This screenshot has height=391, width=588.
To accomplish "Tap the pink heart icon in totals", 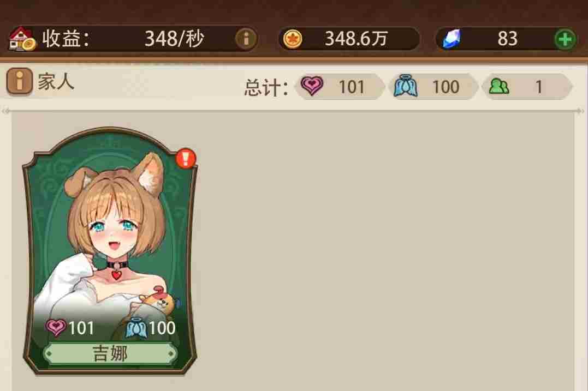I will (312, 86).
